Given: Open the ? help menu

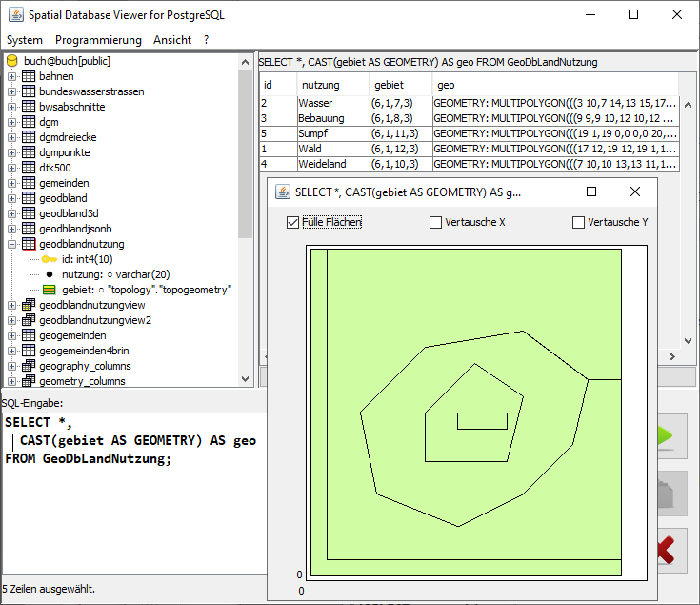Looking at the screenshot, I should pos(206,40).
